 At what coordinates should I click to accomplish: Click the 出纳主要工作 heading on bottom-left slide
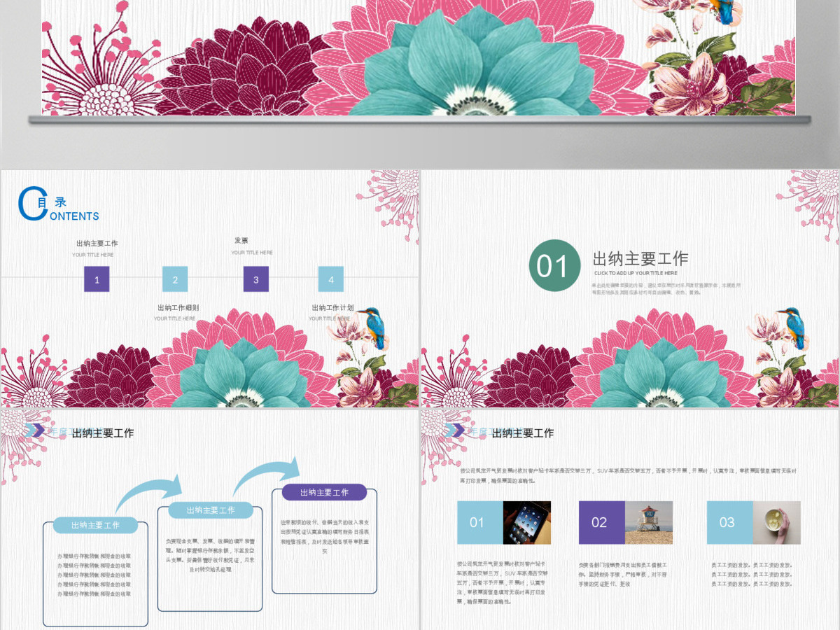[x=103, y=433]
